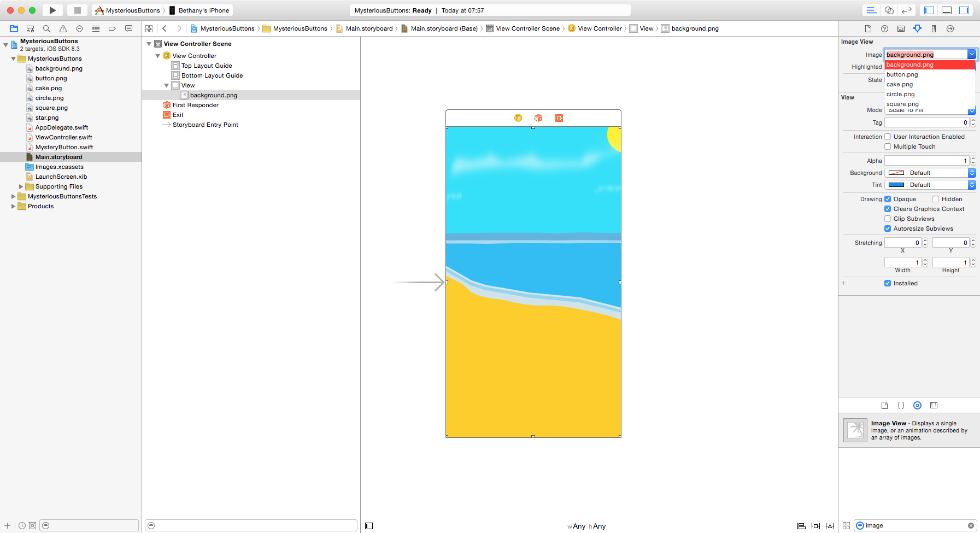Screen dimensions: 980x533
Task: Hide the Navigator panel
Action: pos(929,10)
